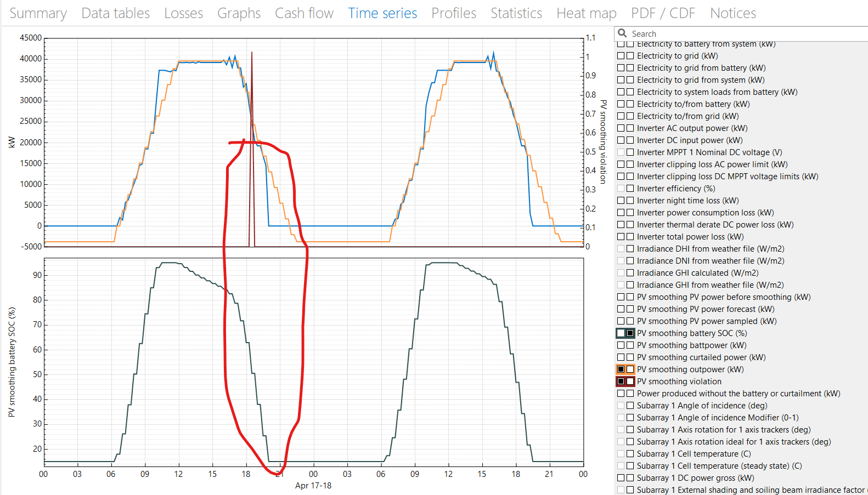868x495 pixels.
Task: Open the Cash flow tab
Action: [304, 13]
